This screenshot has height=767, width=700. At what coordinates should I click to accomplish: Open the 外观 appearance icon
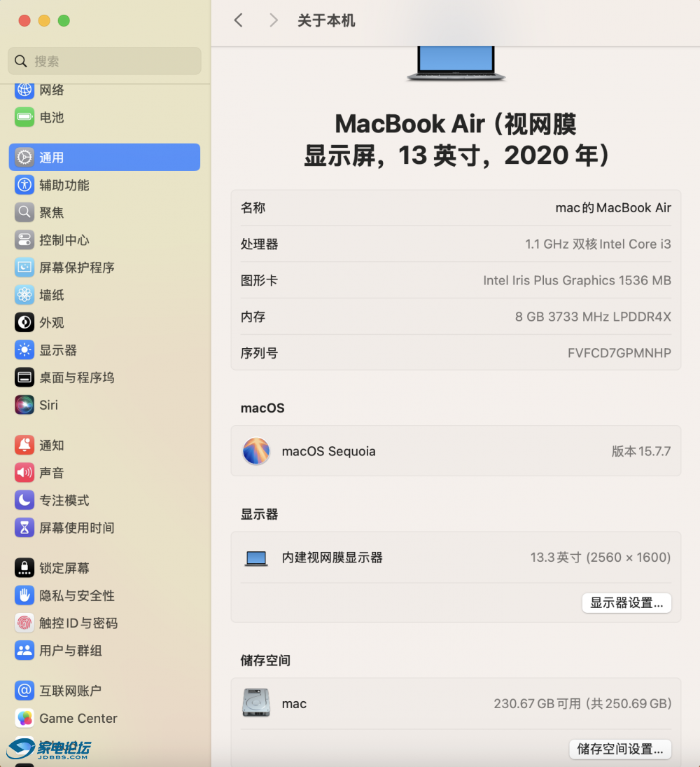tap(24, 322)
